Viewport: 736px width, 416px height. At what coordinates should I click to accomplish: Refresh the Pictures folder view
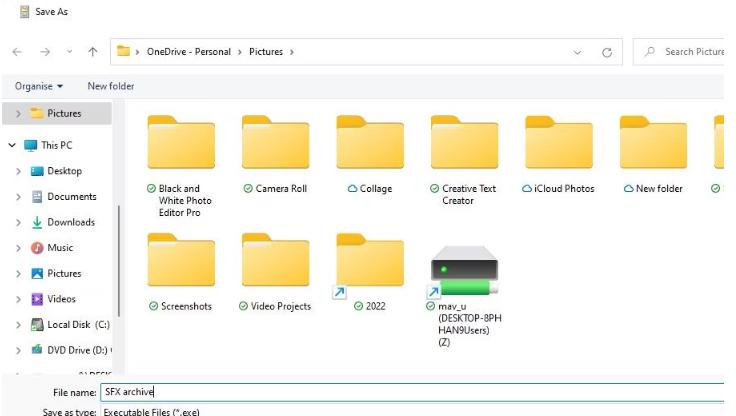[607, 52]
